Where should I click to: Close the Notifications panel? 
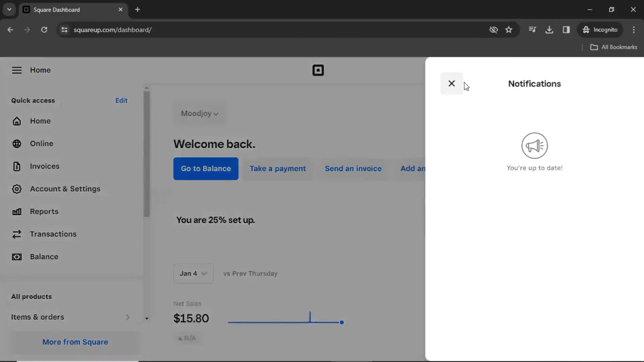pos(451,83)
